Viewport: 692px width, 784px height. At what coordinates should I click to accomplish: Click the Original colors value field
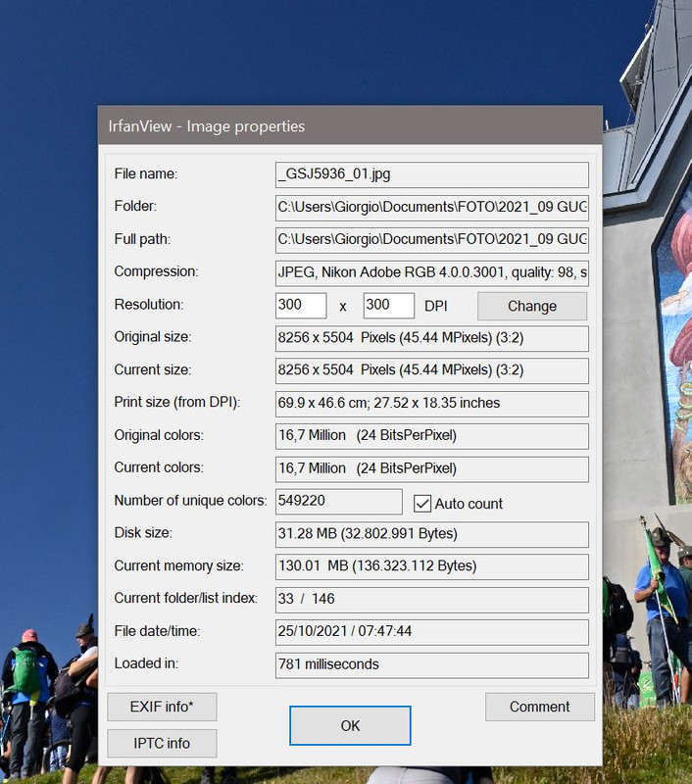pos(432,436)
